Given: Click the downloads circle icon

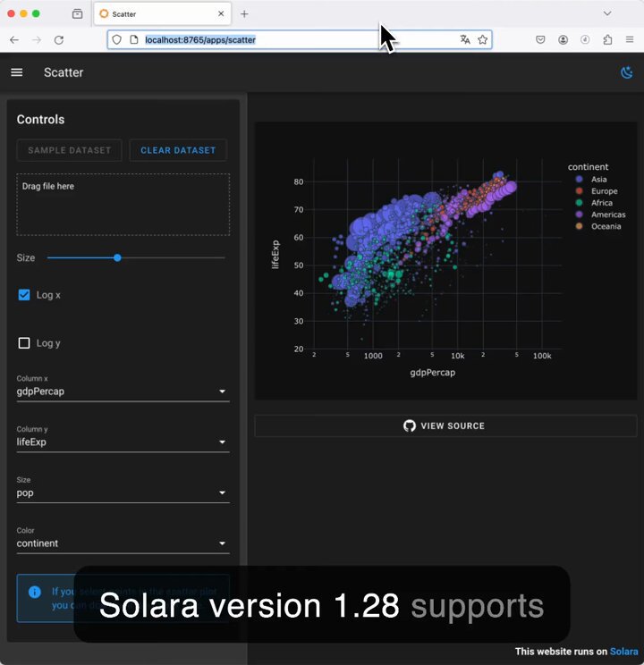Looking at the screenshot, I should (585, 39).
